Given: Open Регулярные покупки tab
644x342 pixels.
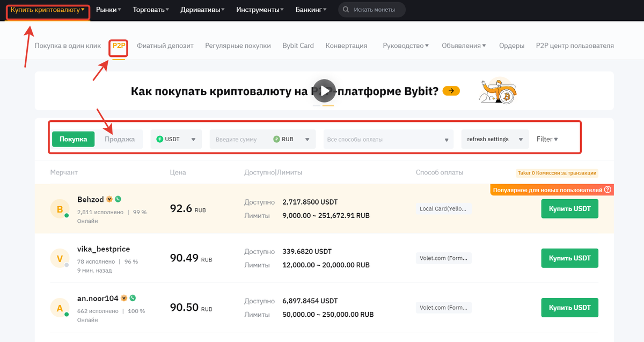Looking at the screenshot, I should [x=238, y=46].
